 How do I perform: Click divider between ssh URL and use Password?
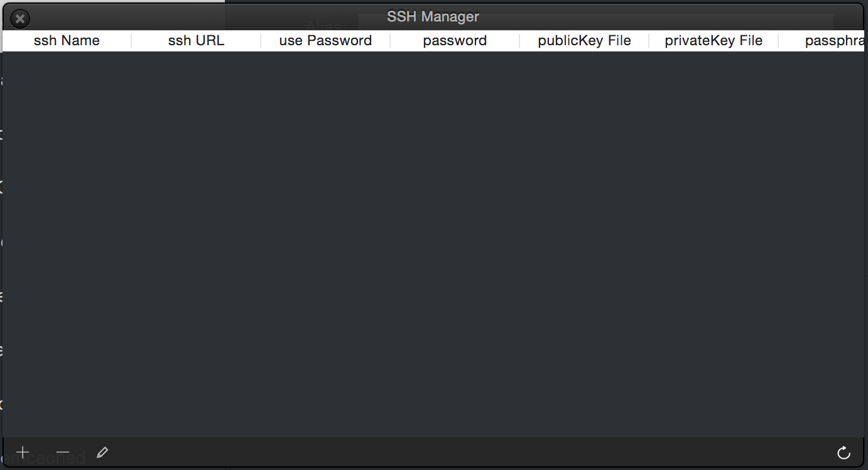tap(261, 41)
